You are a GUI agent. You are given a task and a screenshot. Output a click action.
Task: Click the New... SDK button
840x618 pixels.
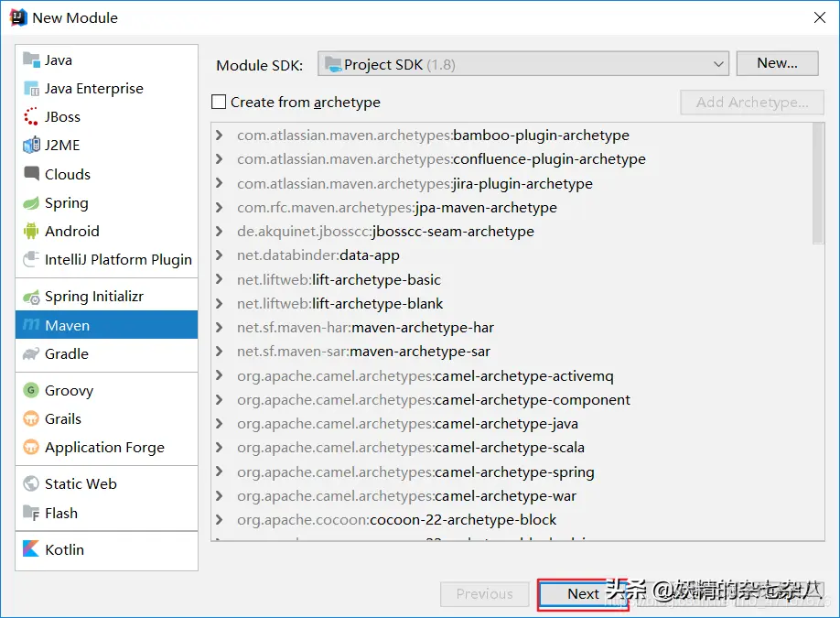click(778, 63)
